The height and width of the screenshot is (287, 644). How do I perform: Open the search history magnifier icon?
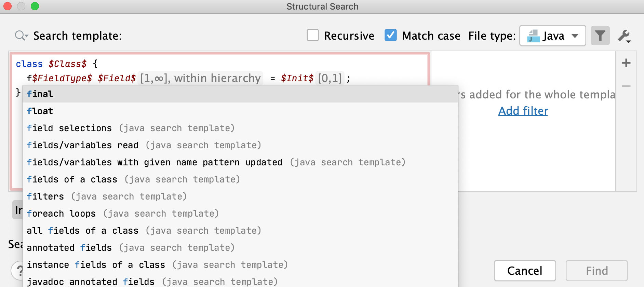tap(21, 36)
